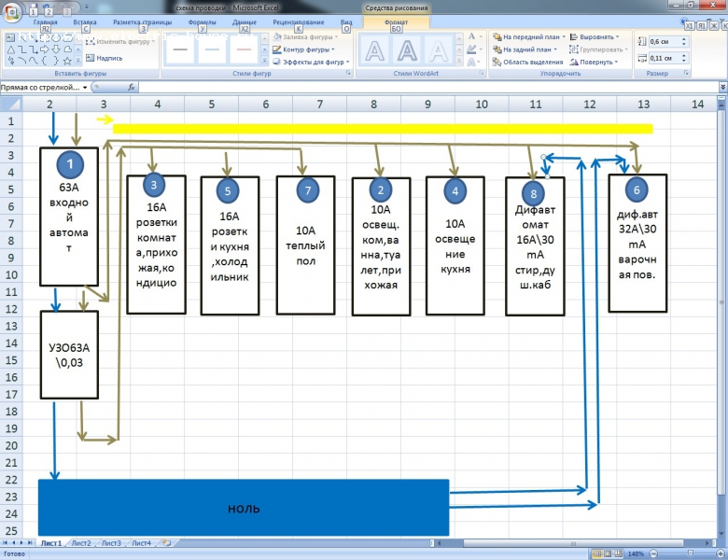Click the text box (Надпись) tool
Viewport: 728px width, 560px height.
tap(108, 58)
